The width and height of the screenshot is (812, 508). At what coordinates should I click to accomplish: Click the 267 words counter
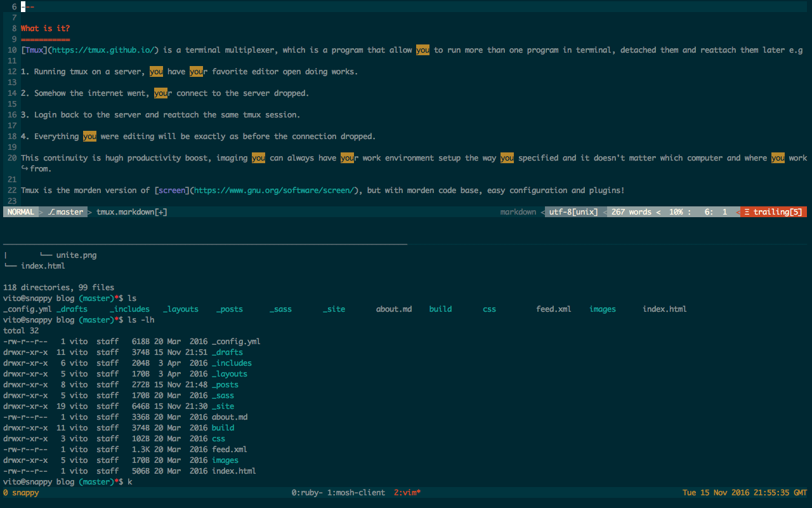pyautogui.click(x=632, y=212)
